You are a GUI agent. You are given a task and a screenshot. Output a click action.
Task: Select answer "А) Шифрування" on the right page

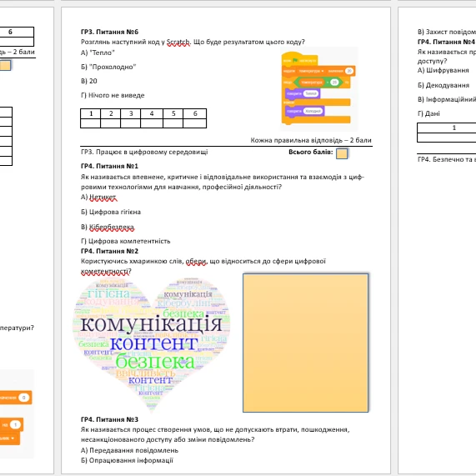tap(443, 70)
